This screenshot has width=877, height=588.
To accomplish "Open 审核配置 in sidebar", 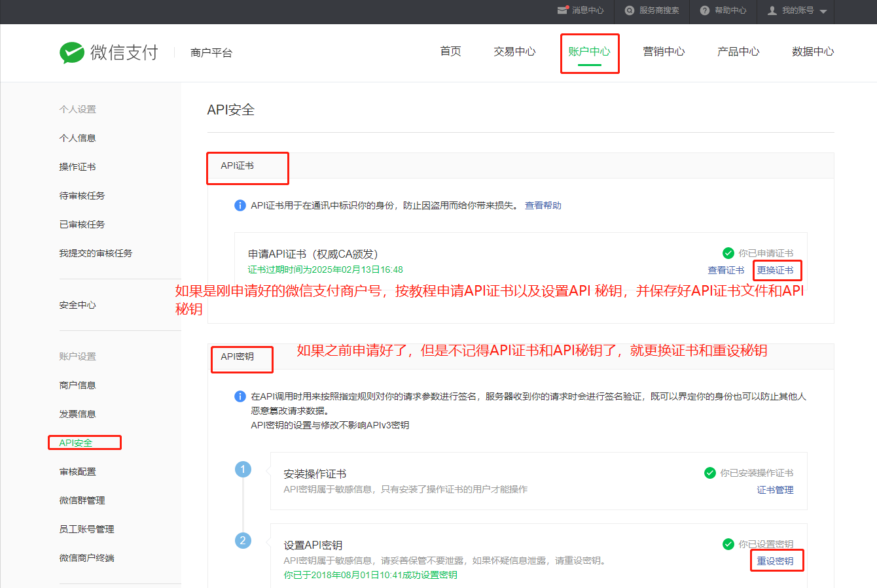I will tap(77, 472).
